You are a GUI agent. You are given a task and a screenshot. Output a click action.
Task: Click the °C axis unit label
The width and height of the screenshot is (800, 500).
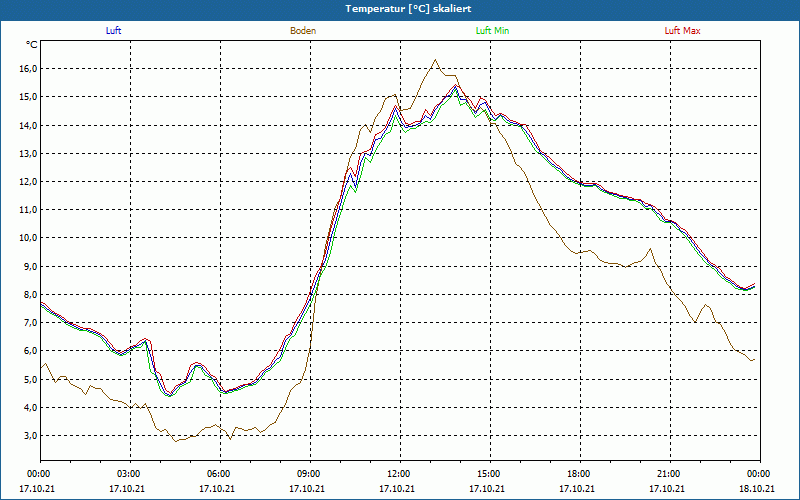click(32, 45)
